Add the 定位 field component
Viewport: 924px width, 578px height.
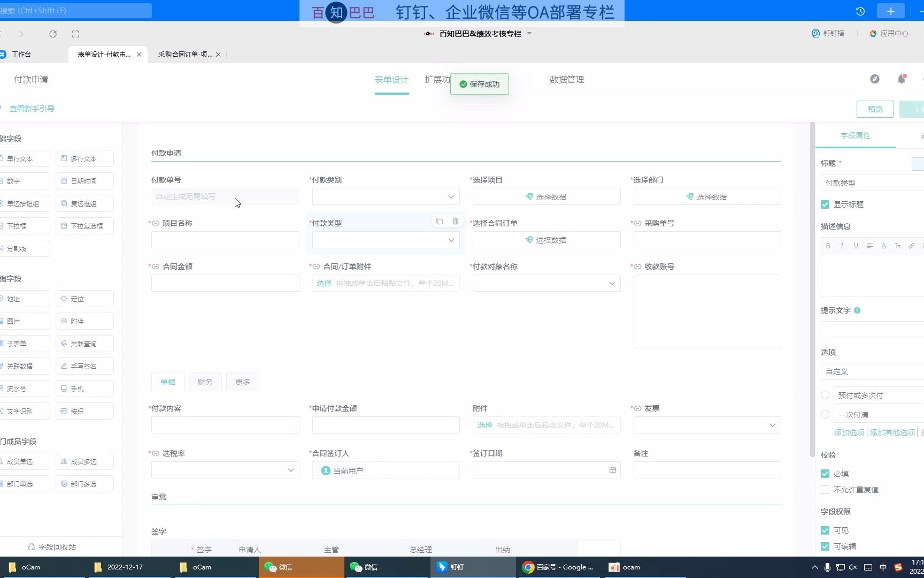pyautogui.click(x=84, y=299)
